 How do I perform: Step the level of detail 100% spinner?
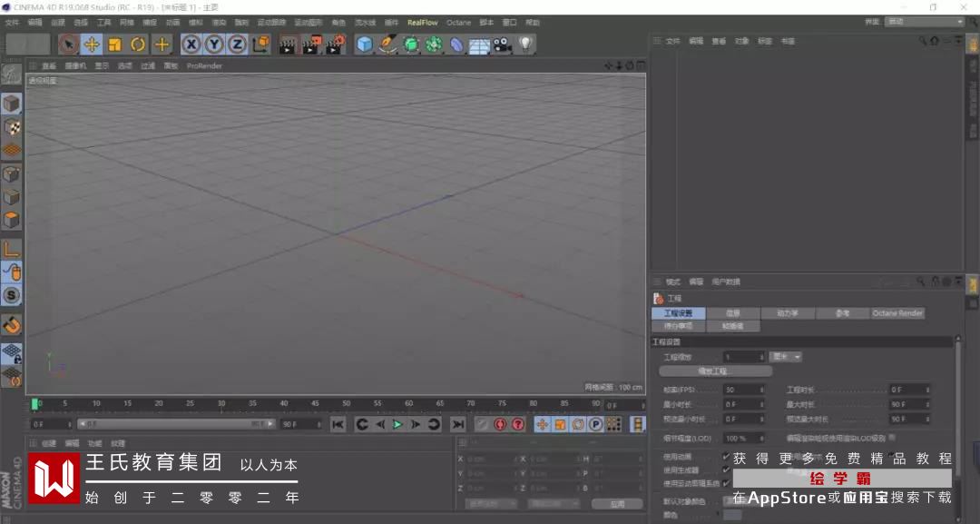pos(762,439)
